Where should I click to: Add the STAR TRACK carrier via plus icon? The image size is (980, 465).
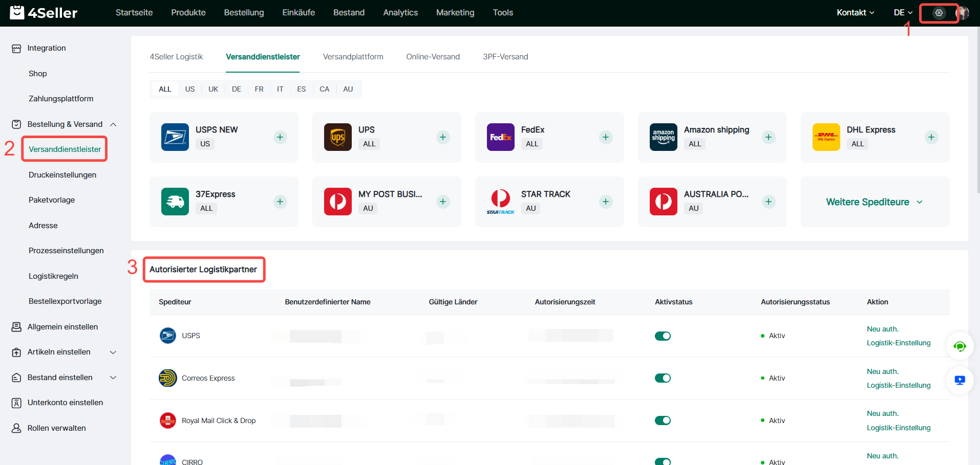605,202
